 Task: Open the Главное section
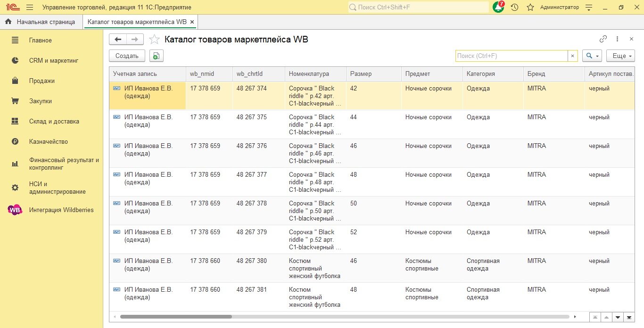(x=41, y=41)
